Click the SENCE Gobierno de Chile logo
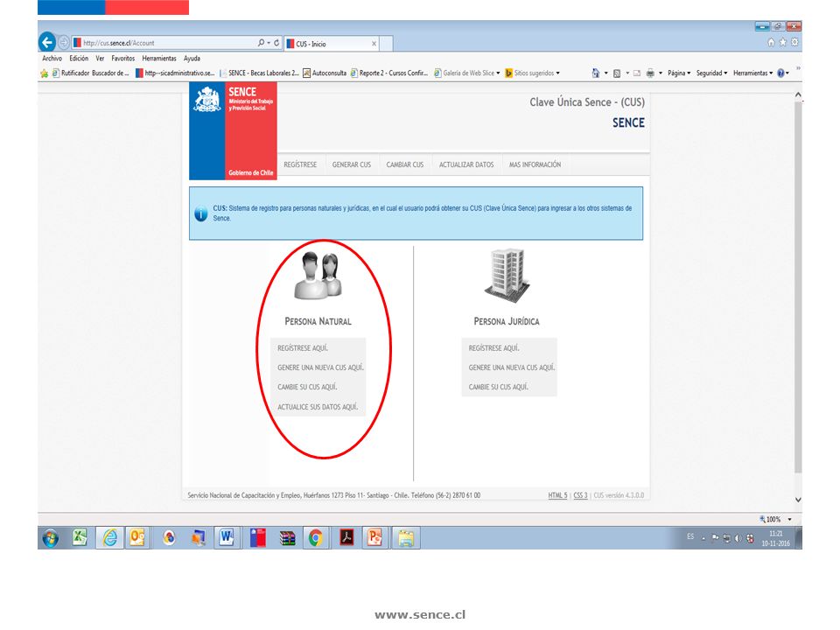The width and height of the screenshot is (840, 630). 233,130
